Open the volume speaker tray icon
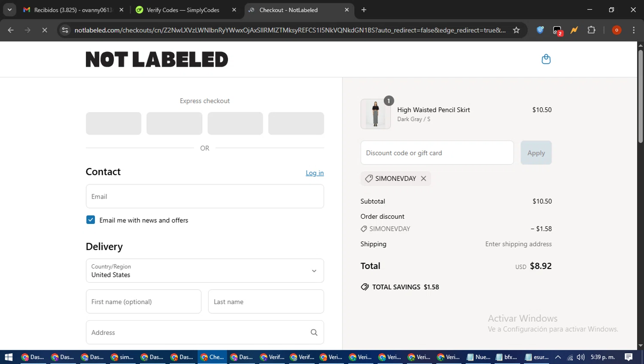 (581, 357)
